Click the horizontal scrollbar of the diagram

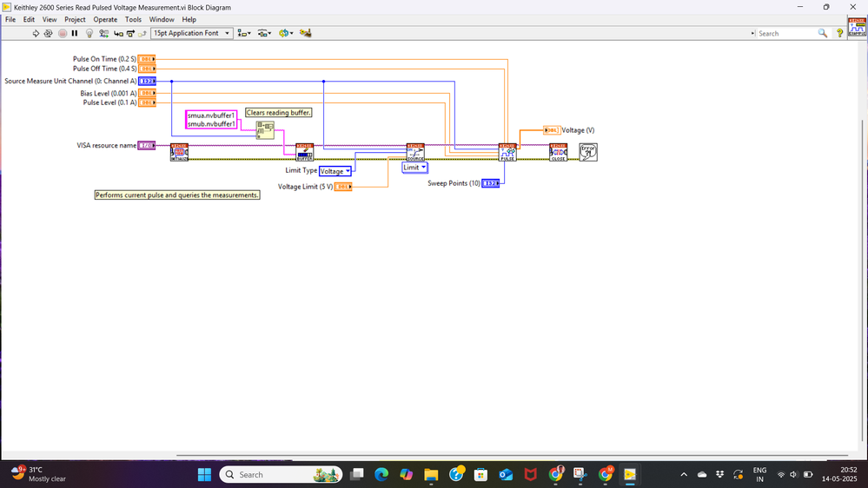point(512,455)
